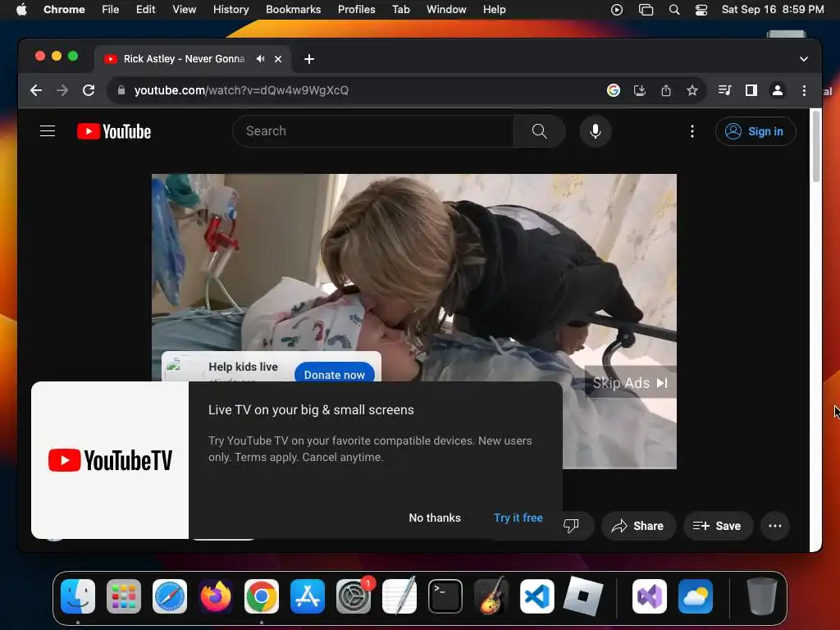The image size is (840, 630).
Task: Open Control Center in menu bar
Action: 701,10
